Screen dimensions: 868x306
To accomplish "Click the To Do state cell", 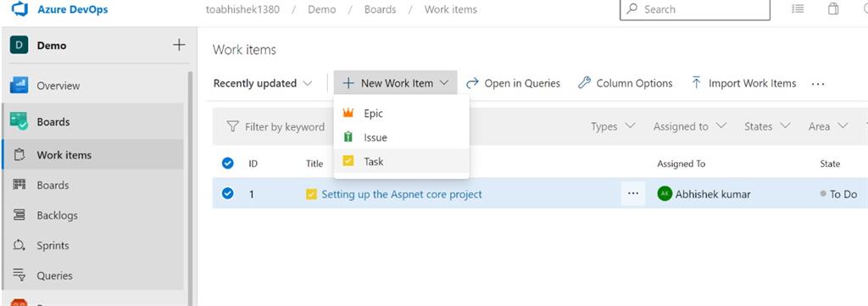I will (x=838, y=194).
